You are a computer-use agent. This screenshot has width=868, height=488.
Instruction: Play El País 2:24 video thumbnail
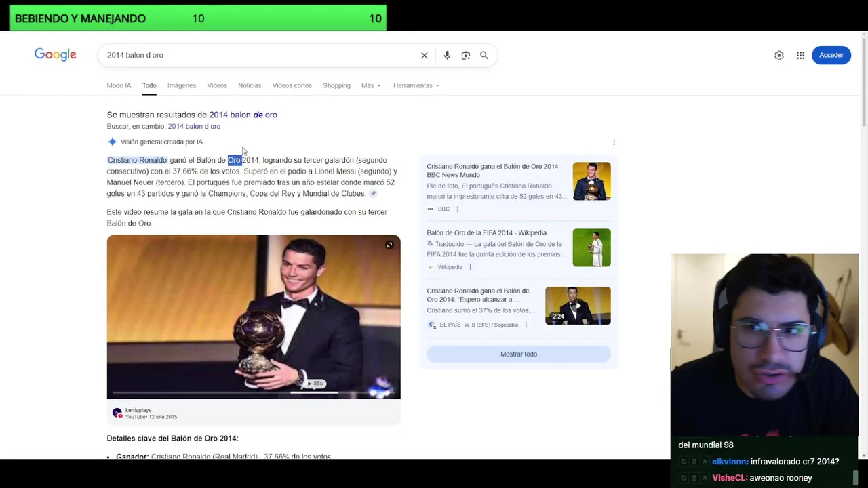(x=578, y=306)
